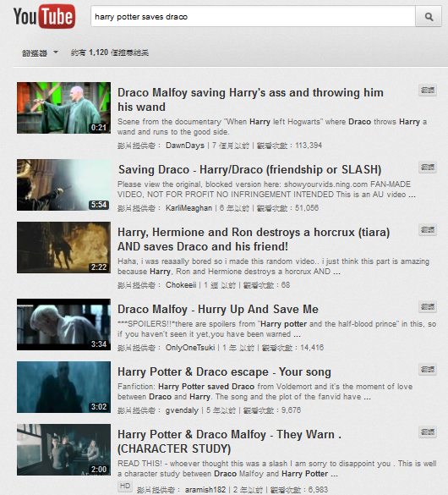The height and width of the screenshot is (495, 448).
Task: Click translate button beside Hurry Up And Save Me
Action: tap(428, 307)
